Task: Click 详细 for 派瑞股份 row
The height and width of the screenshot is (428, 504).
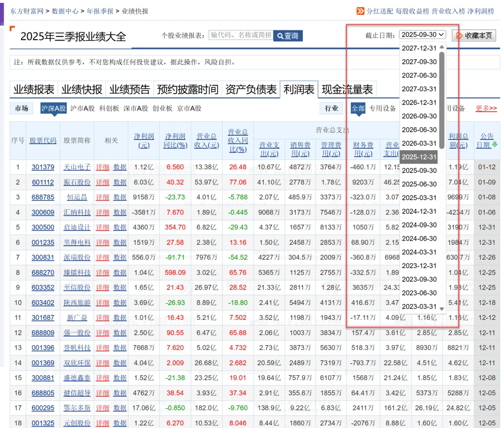Action: coord(103,257)
